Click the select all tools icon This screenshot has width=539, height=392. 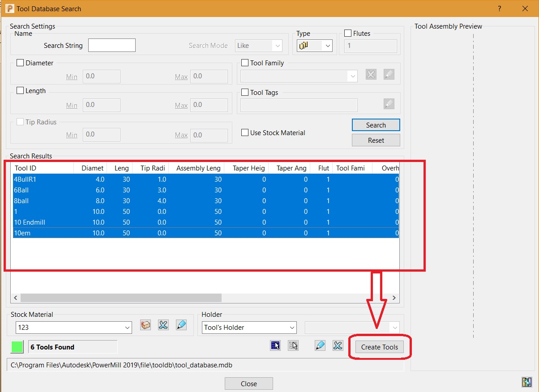click(x=275, y=345)
